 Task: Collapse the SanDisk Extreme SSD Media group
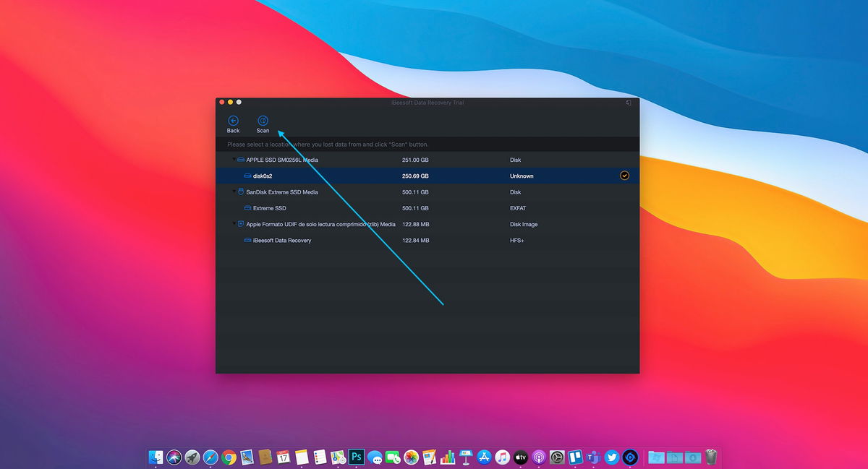point(233,192)
